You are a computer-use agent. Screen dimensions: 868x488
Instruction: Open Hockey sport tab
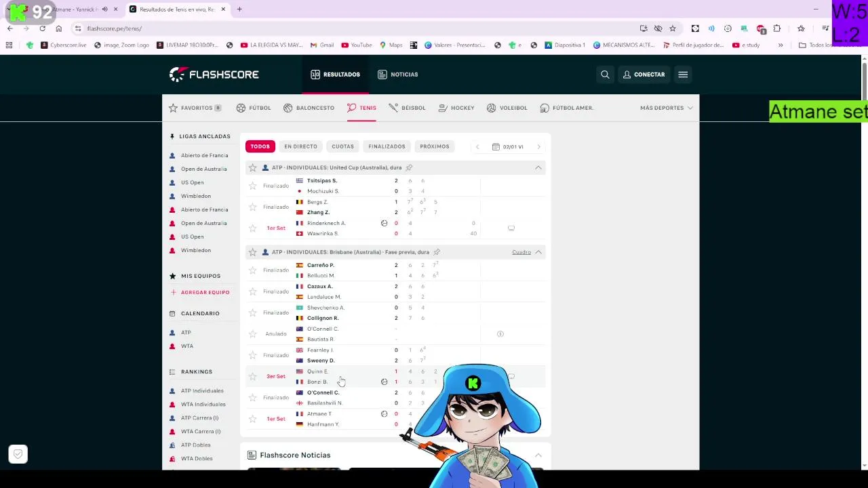click(x=456, y=108)
